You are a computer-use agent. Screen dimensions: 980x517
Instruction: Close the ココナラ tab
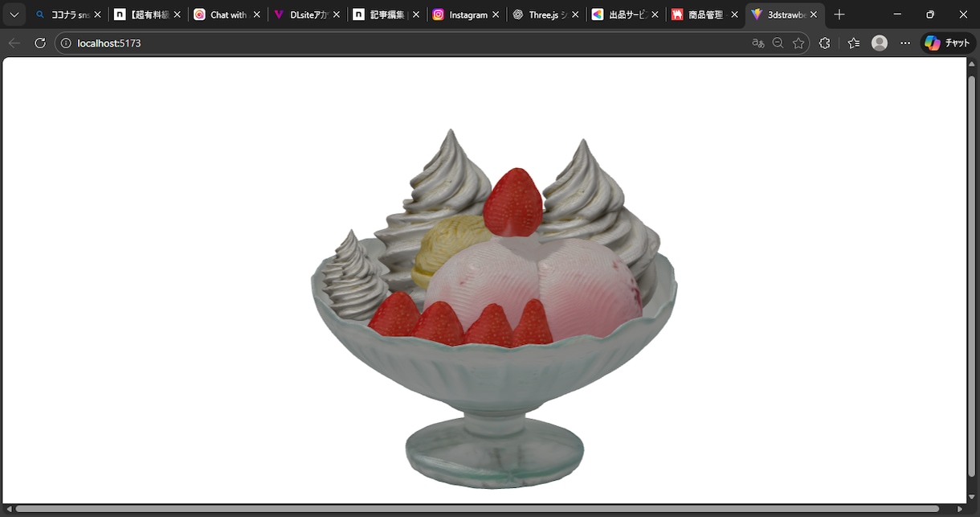pyautogui.click(x=98, y=14)
